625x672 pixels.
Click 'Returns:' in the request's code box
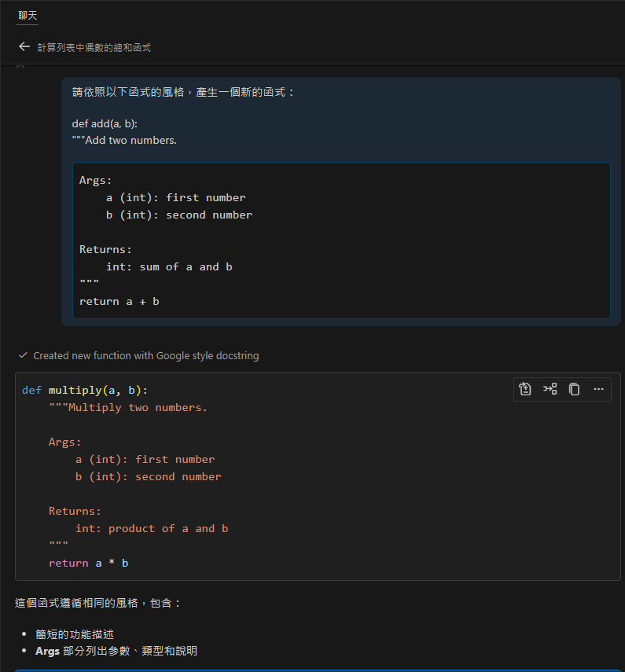coord(105,249)
